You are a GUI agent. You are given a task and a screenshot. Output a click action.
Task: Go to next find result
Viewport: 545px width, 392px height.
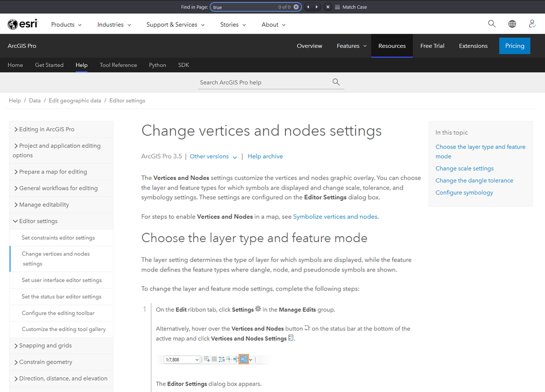[x=316, y=7]
